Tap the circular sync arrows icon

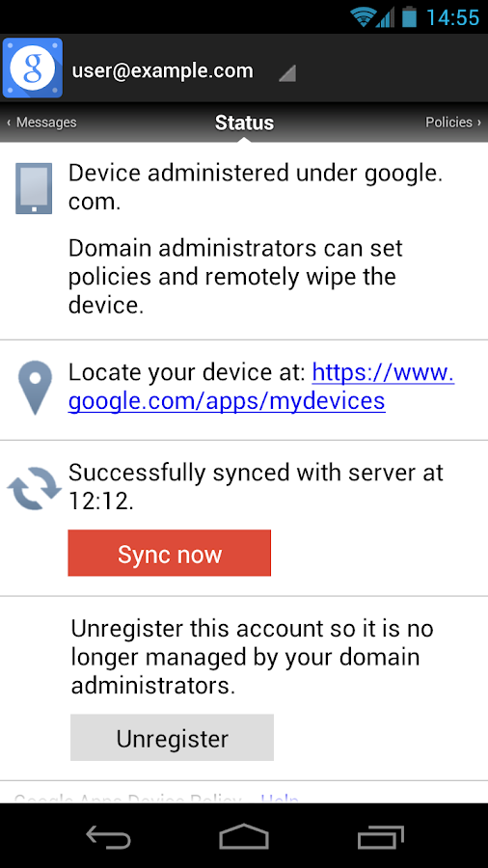[x=34, y=488]
